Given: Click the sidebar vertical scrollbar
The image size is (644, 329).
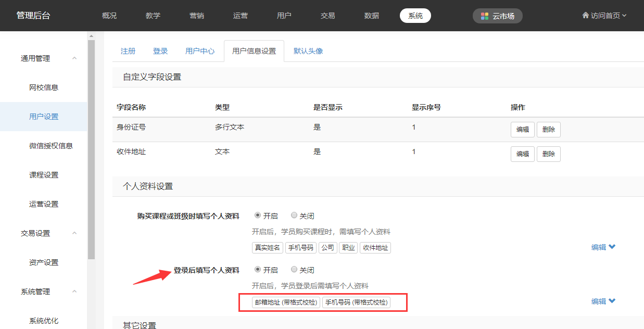Looking at the screenshot, I should (x=91, y=151).
